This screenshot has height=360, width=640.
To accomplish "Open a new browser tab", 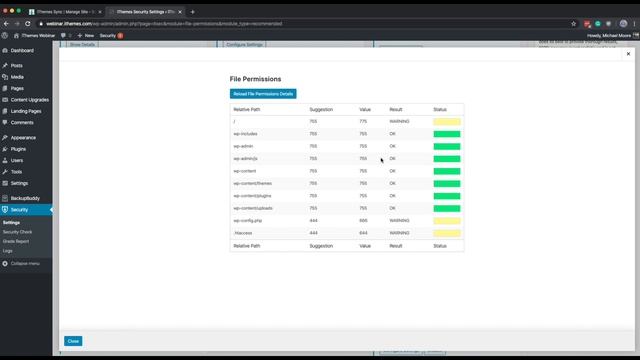I will pyautogui.click(x=192, y=12).
